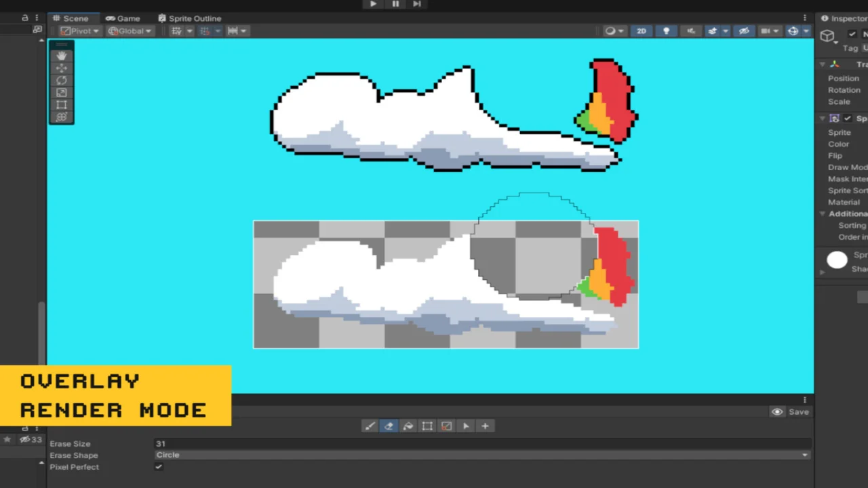Toggle scene lighting bulb icon

click(x=666, y=31)
